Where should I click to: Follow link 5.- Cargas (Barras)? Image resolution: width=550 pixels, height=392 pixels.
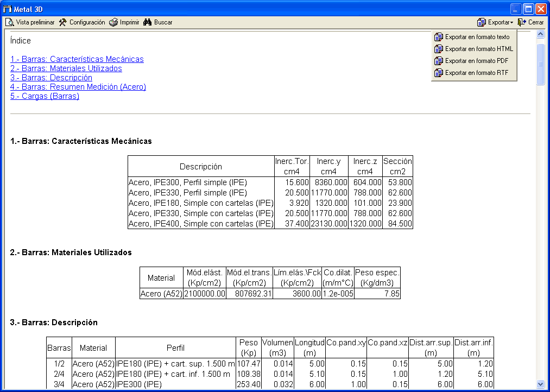click(45, 96)
